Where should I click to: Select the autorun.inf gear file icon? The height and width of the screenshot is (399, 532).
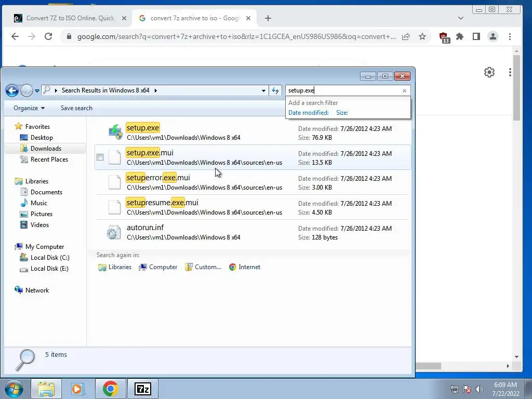pos(114,232)
